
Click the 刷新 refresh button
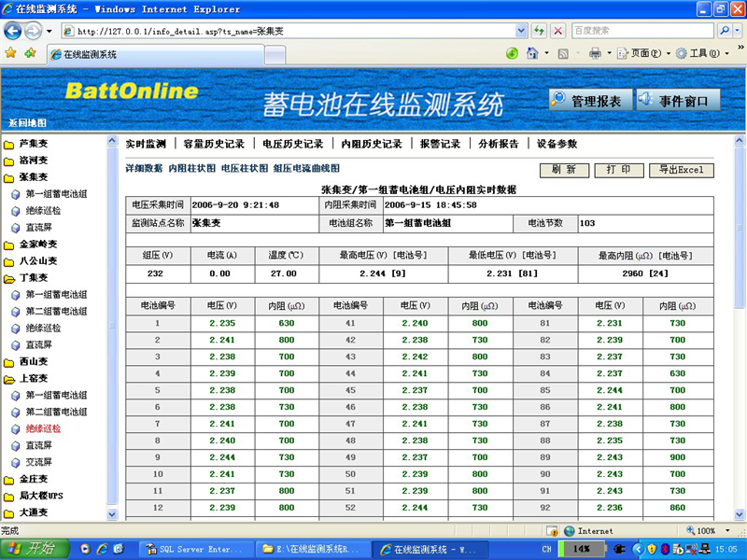click(564, 170)
